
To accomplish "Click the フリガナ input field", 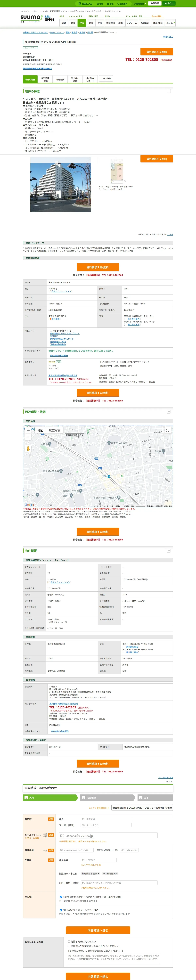I will click(106, 825).
